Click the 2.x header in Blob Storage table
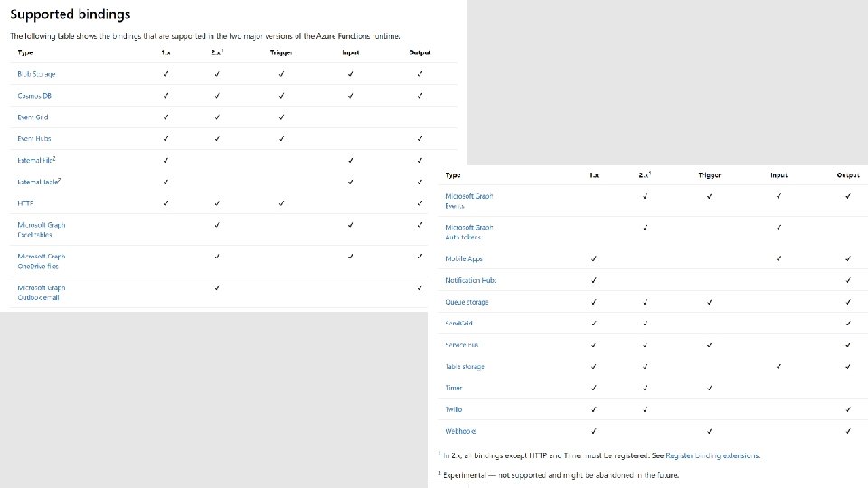 coord(217,52)
